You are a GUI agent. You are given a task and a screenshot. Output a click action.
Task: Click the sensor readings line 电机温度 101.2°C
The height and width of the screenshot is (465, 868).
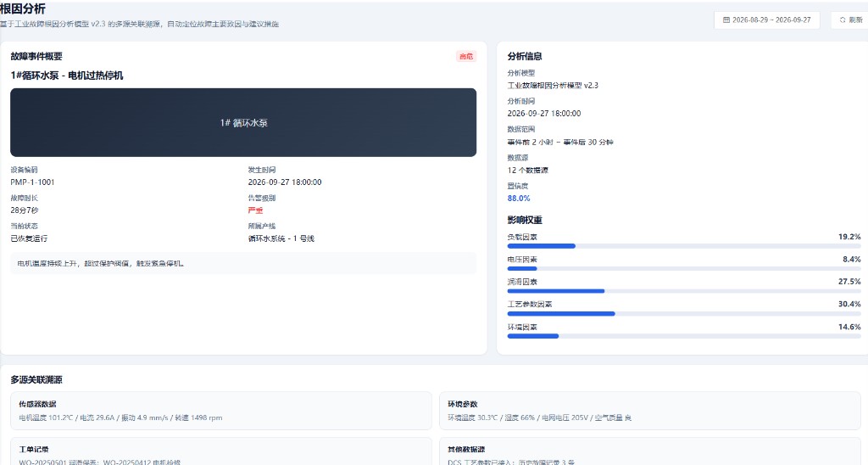[x=120, y=417]
